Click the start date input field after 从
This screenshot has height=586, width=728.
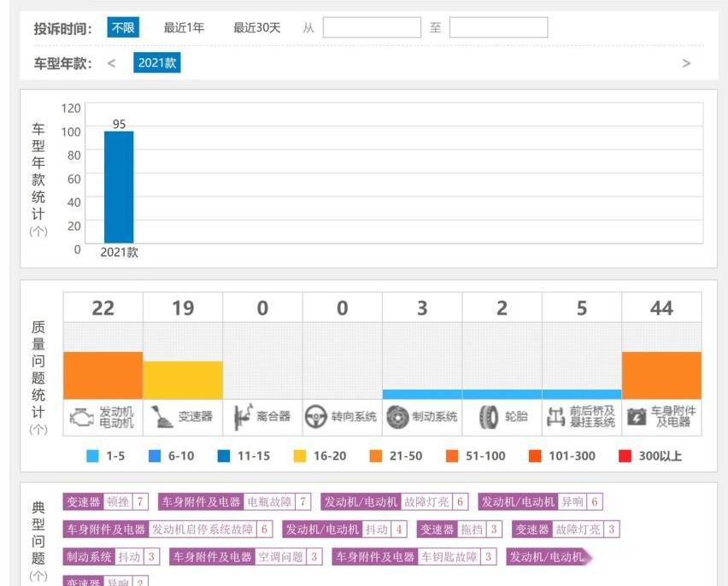tap(372, 27)
